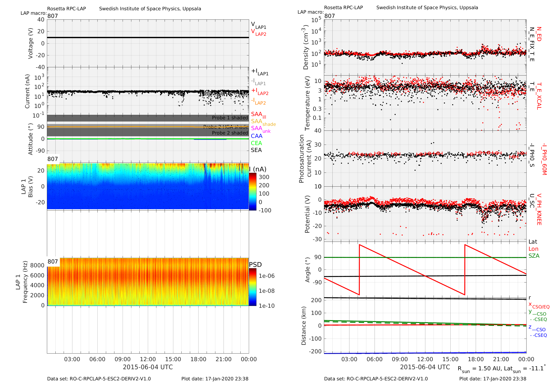Click the blue CAA legend label
The width and height of the screenshot is (554, 392).
[256, 136]
